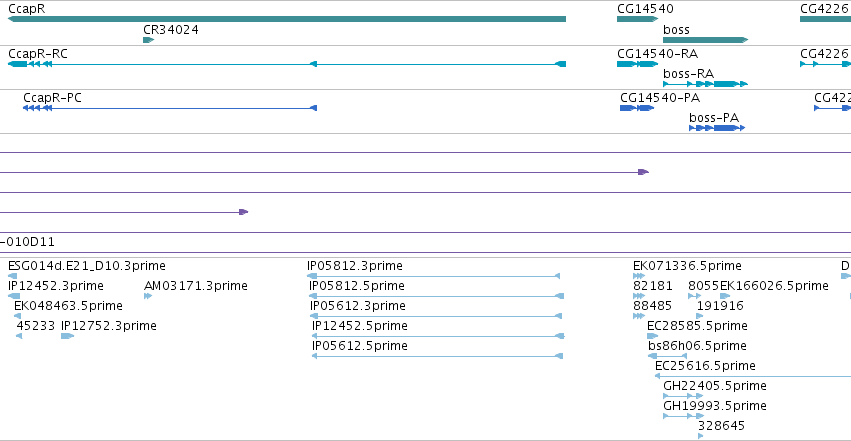Select the IP12452.5prime EST label
Viewport: 851px width, 441px height.
coord(360,326)
